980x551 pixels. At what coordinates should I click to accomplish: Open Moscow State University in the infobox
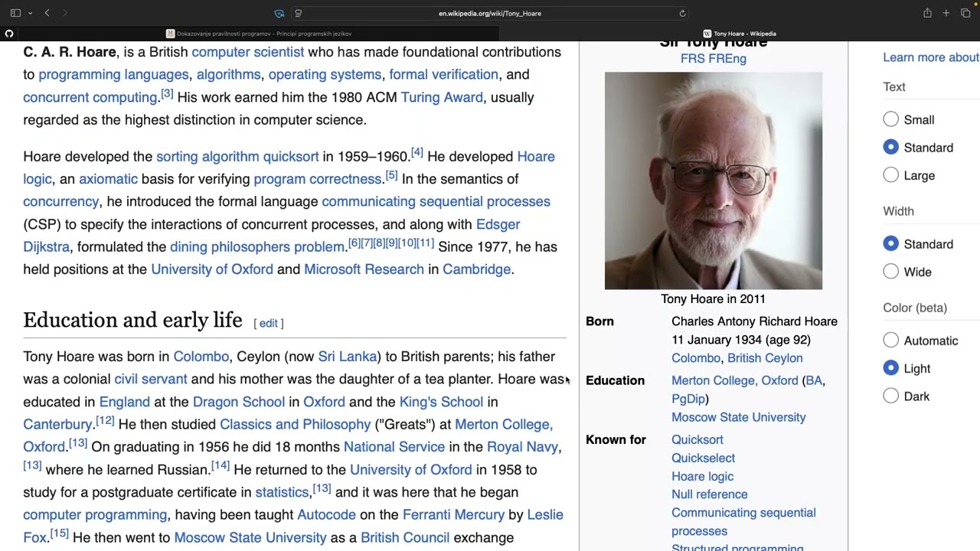coord(739,417)
